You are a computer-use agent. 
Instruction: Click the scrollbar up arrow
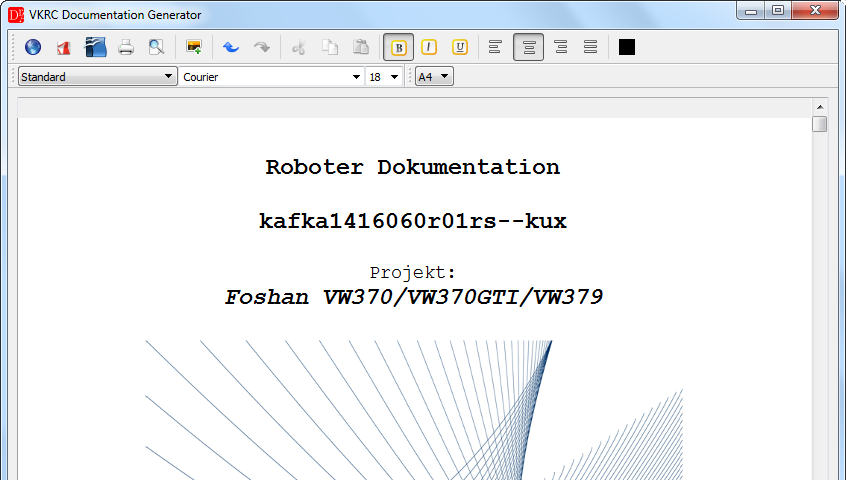(820, 107)
